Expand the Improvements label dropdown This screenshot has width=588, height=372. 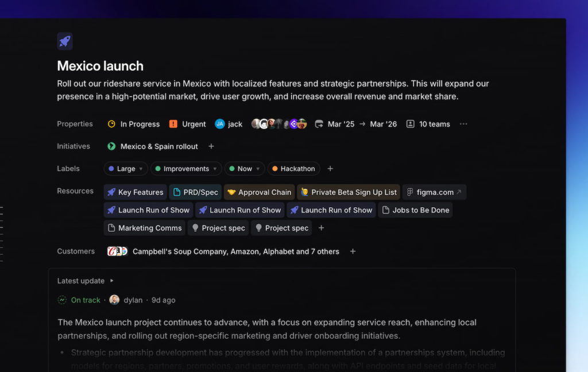tap(186, 169)
